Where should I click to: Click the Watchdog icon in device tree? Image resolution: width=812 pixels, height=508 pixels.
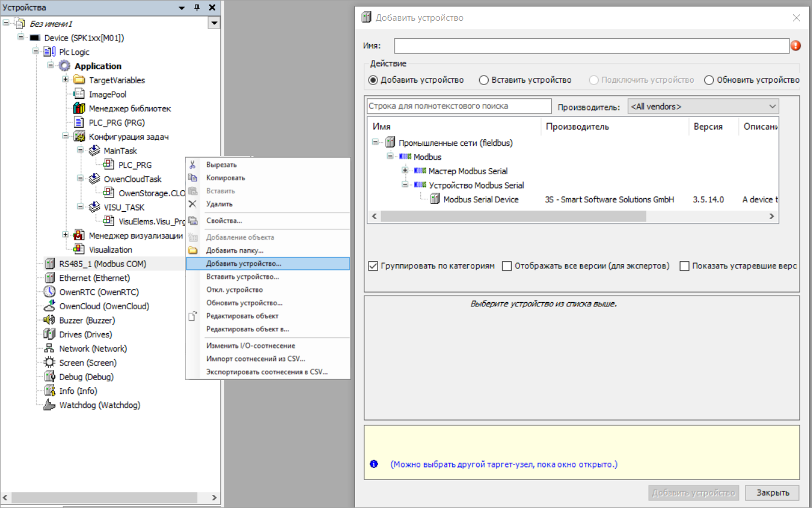(50, 405)
